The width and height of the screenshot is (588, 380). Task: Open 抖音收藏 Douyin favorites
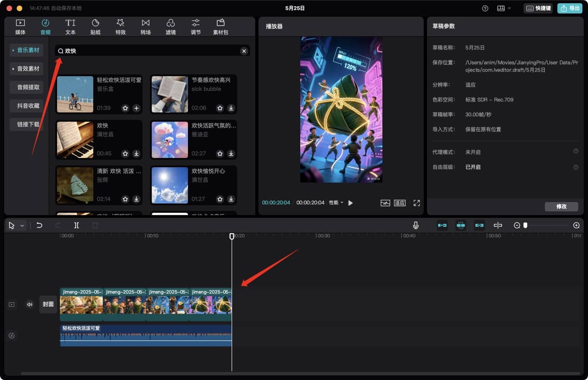(x=26, y=106)
